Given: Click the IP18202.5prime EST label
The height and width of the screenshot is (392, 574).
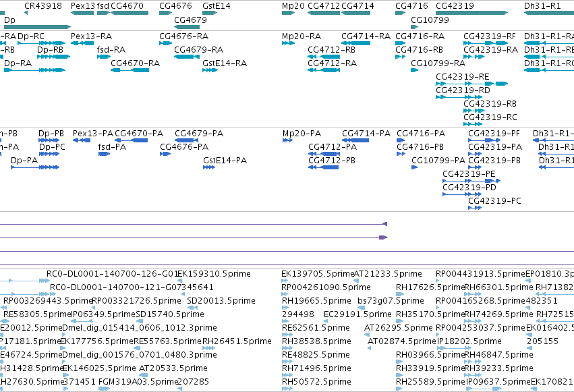Looking at the screenshot, I should tap(469, 341).
